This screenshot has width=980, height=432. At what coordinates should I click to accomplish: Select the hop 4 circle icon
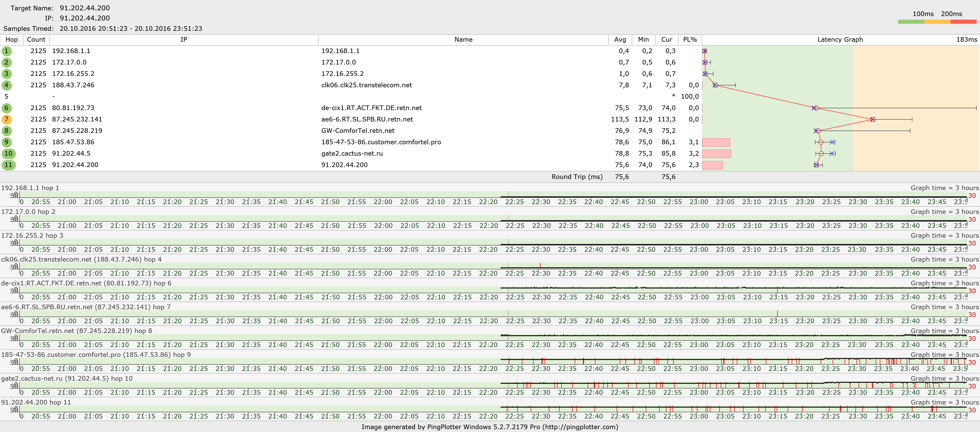click(x=6, y=85)
